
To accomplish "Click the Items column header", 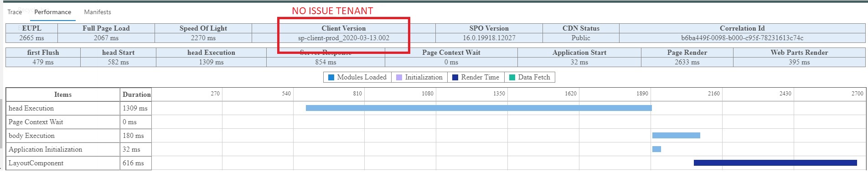I will point(63,95).
